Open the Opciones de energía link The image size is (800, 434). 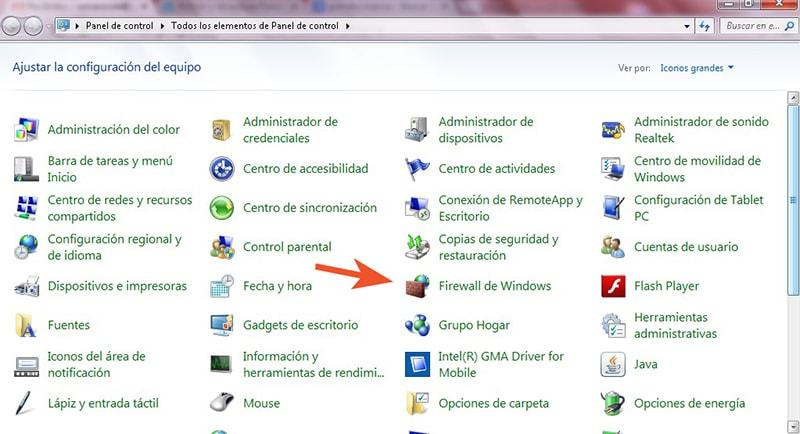(689, 403)
